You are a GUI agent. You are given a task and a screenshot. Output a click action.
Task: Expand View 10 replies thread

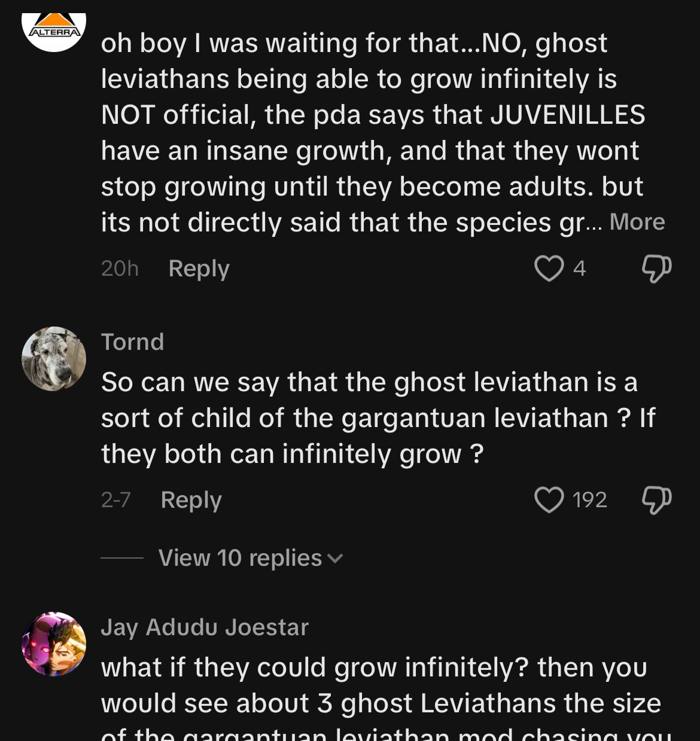click(240, 558)
